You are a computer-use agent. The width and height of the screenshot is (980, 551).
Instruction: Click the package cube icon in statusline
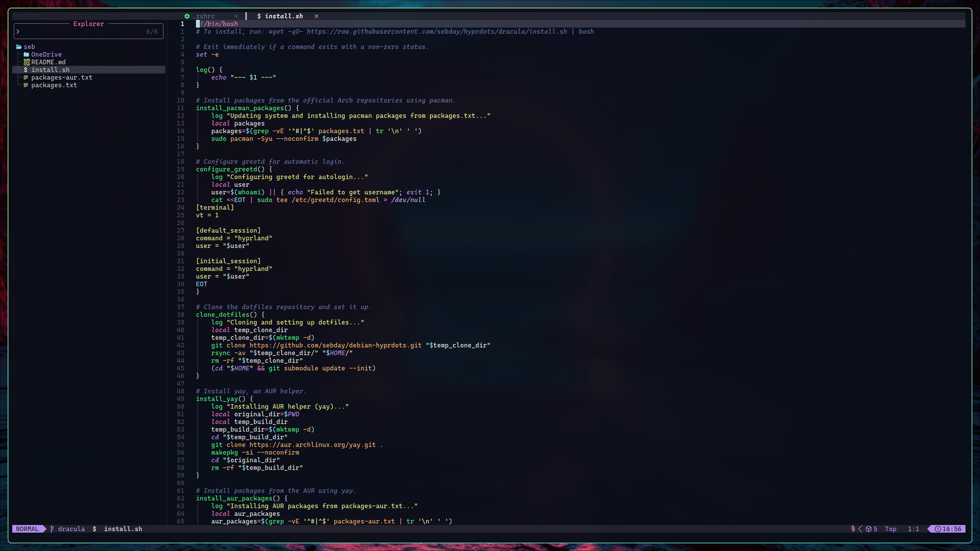click(x=868, y=529)
